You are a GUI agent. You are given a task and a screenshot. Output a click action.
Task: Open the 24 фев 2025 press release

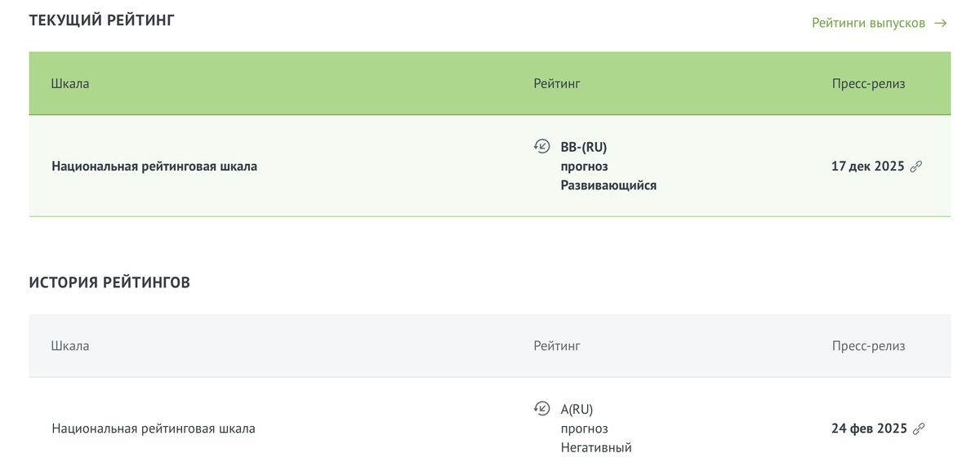point(869,429)
